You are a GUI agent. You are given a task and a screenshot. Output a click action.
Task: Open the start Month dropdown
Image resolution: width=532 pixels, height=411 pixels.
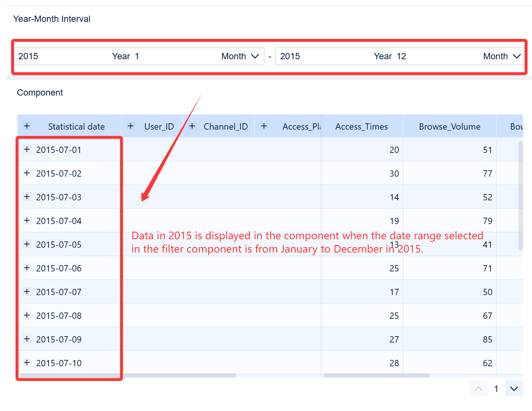(x=255, y=56)
